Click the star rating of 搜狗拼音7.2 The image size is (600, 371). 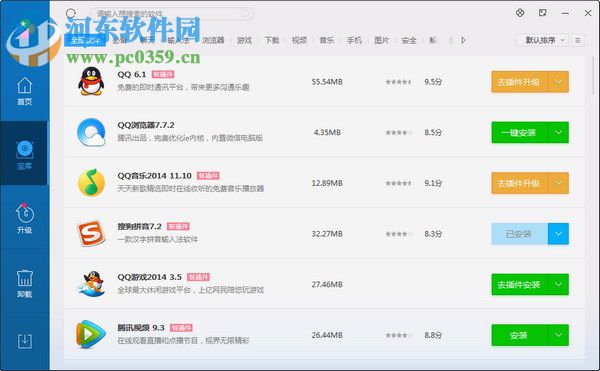coord(398,234)
